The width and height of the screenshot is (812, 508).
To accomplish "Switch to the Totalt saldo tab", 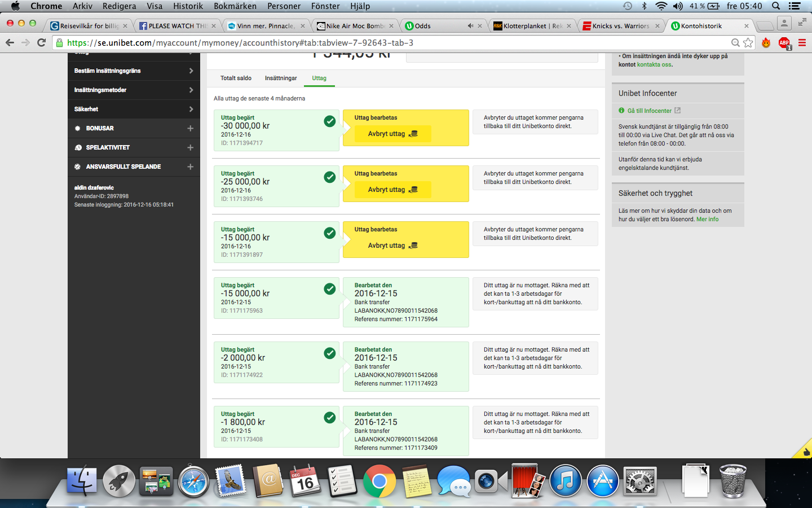I will tap(236, 78).
